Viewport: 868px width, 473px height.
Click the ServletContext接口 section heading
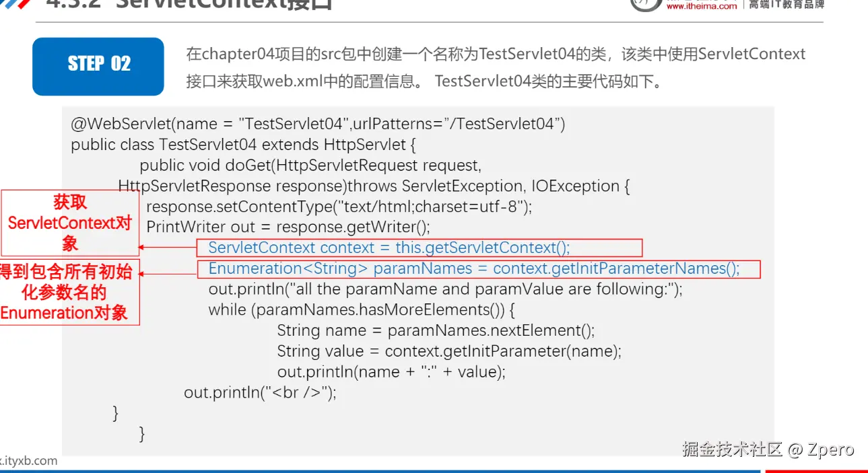coord(189,5)
